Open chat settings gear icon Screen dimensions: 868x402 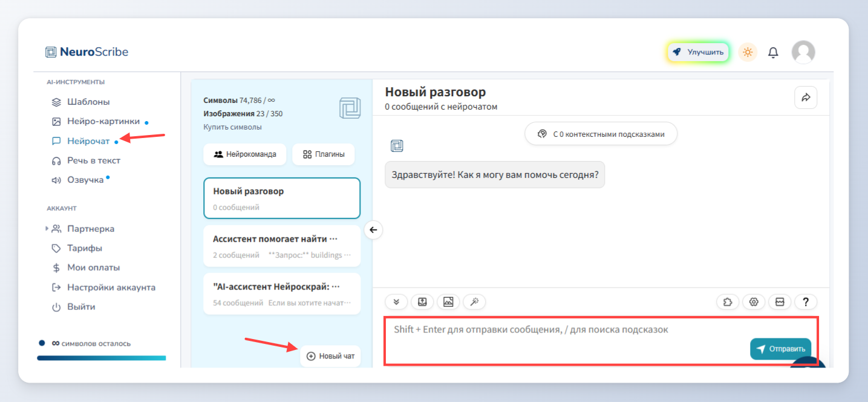coord(754,301)
